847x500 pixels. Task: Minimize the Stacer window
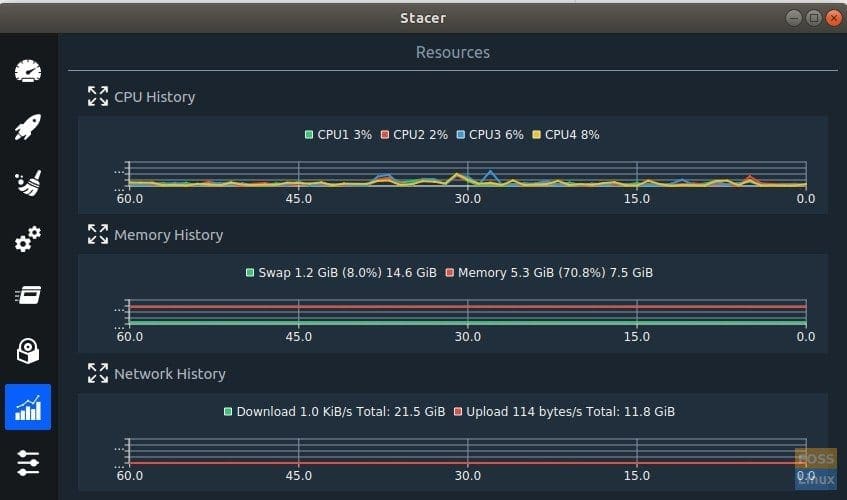click(x=794, y=18)
